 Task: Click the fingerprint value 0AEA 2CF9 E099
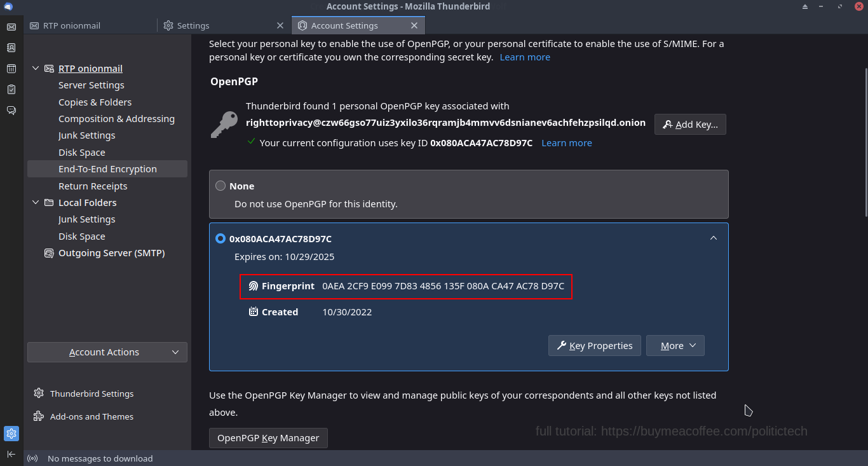[443, 286]
